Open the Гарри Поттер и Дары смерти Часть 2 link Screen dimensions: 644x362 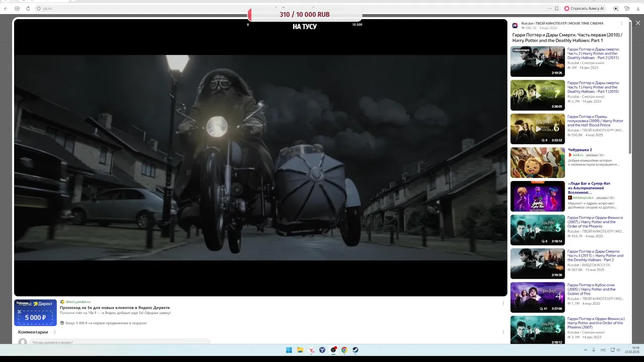(x=594, y=53)
